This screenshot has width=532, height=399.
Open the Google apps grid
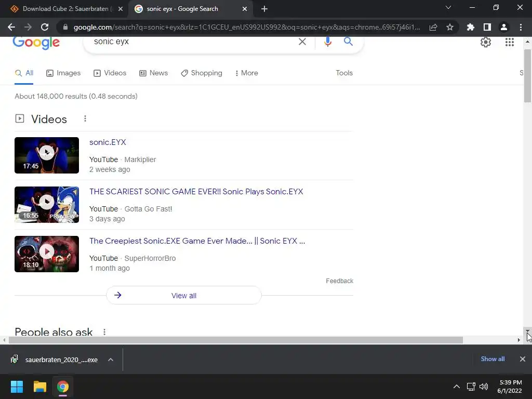pyautogui.click(x=510, y=42)
